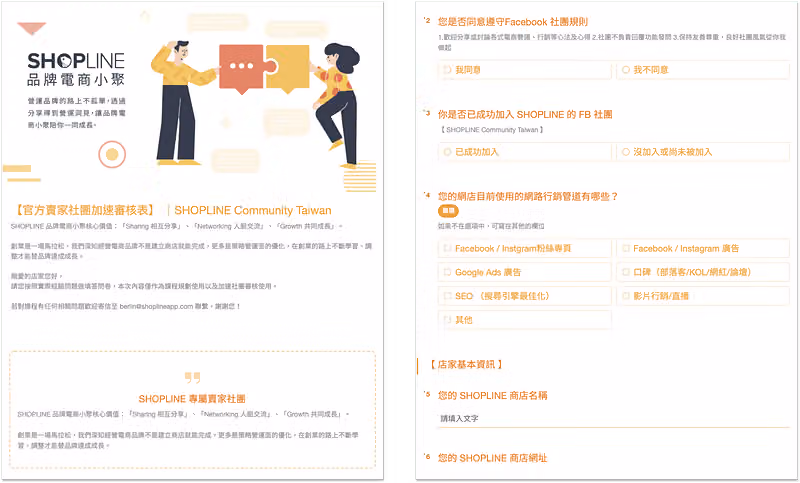The width and height of the screenshot is (800, 483).
Task: Enable SEO（搜尋引擎最佳化) checkbox
Action: 524,296
